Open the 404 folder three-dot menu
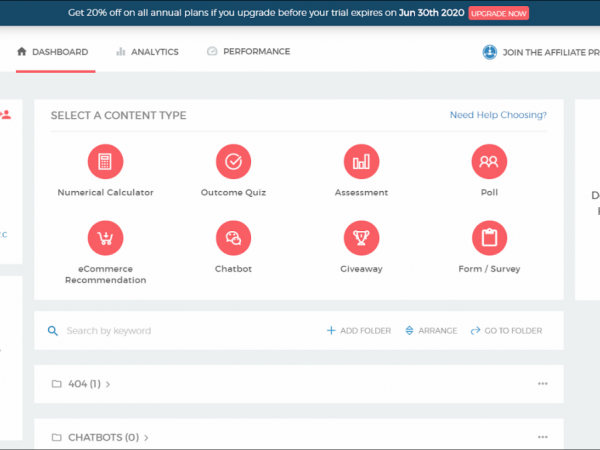This screenshot has width=600, height=450. (x=543, y=384)
